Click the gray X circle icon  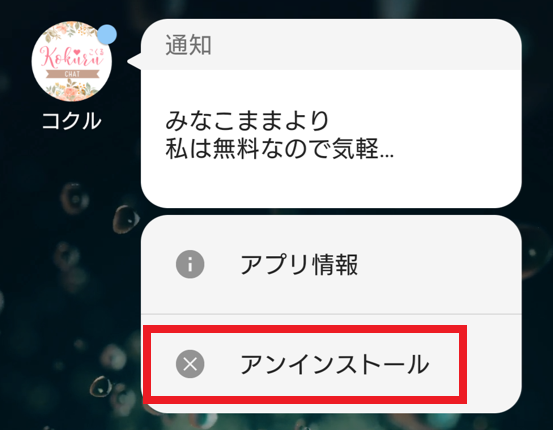click(190, 364)
